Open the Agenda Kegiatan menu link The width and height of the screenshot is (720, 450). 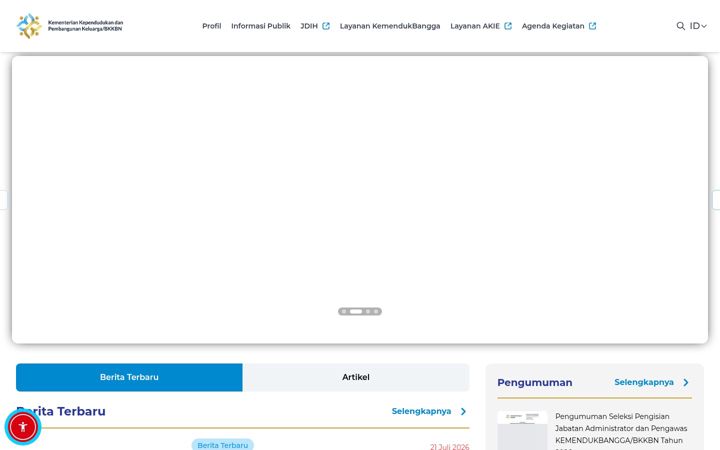pyautogui.click(x=553, y=26)
